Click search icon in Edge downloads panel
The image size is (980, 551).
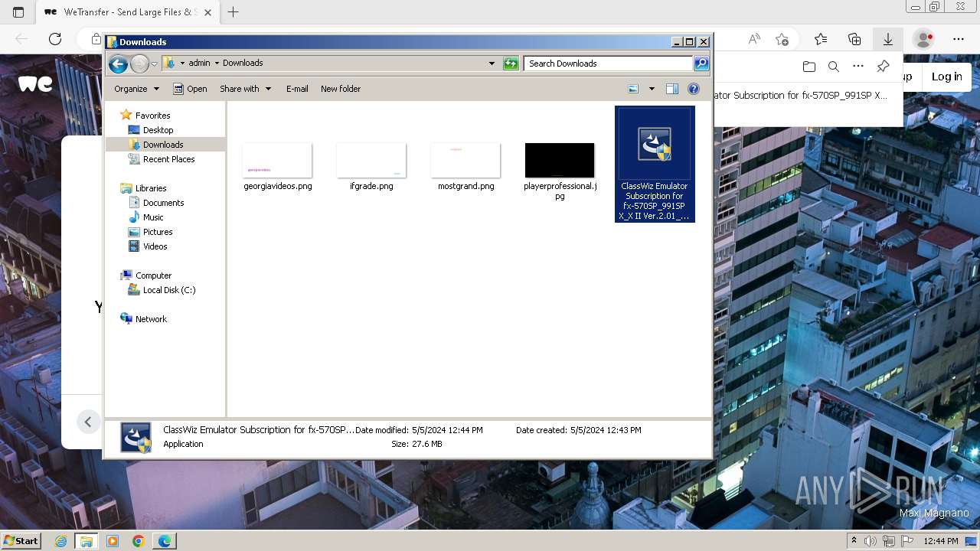[834, 67]
